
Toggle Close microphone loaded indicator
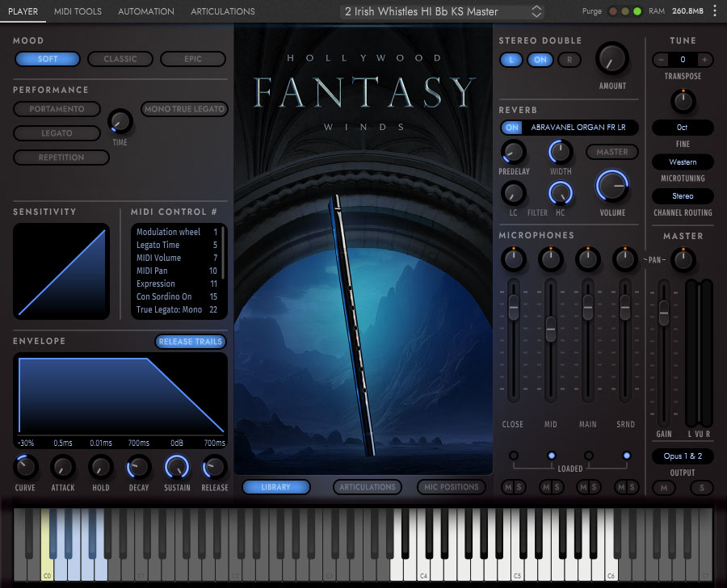click(x=514, y=456)
